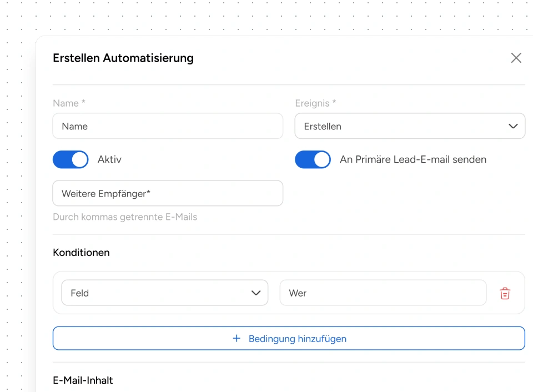
Task: Click the Durch kommas getrennte E-Mails hint
Action: point(124,217)
